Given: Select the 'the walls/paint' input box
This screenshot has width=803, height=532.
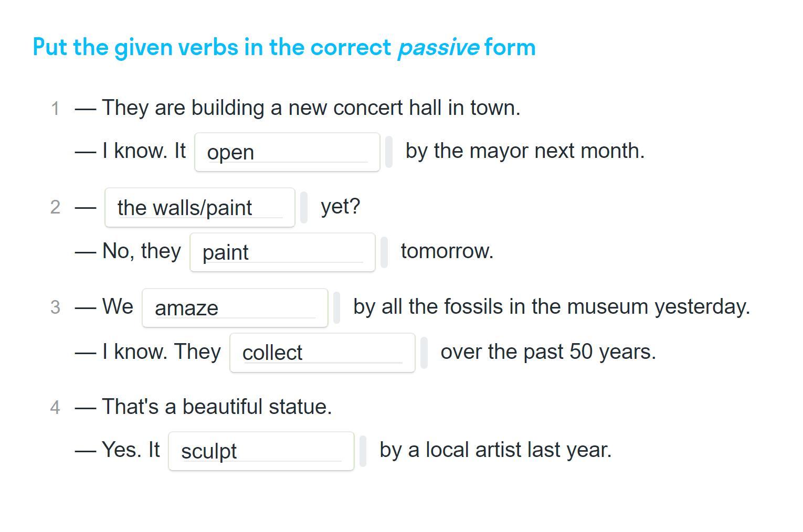Looking at the screenshot, I should (x=200, y=208).
